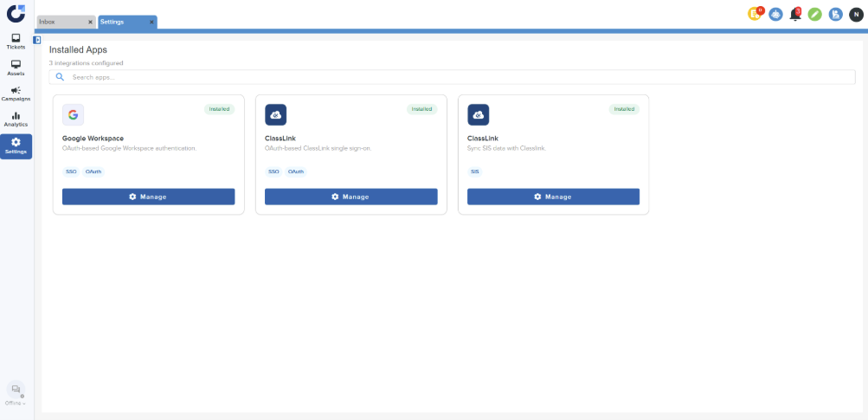Viewport: 868px width, 420px height.
Task: Click the Google Workspace app logo
Action: click(73, 114)
